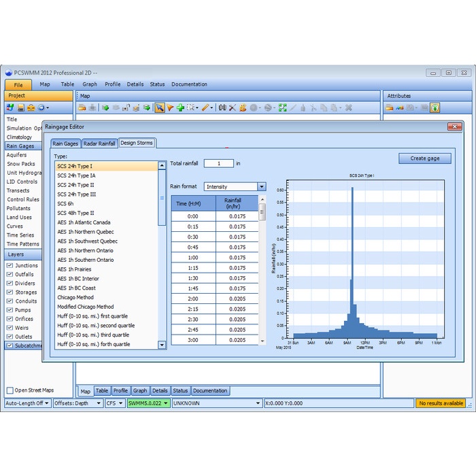Click the Create gage button
Screen dimensions: 476x476
[x=425, y=158]
